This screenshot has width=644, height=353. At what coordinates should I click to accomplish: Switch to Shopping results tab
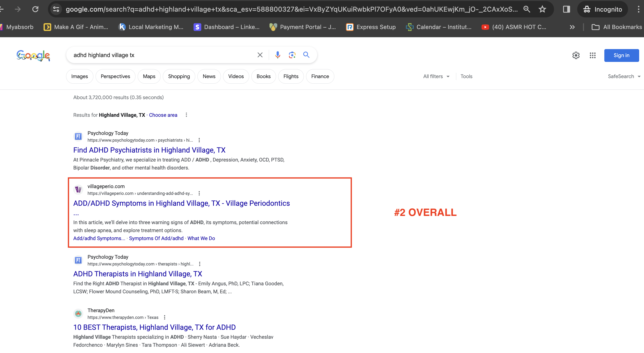(x=179, y=76)
